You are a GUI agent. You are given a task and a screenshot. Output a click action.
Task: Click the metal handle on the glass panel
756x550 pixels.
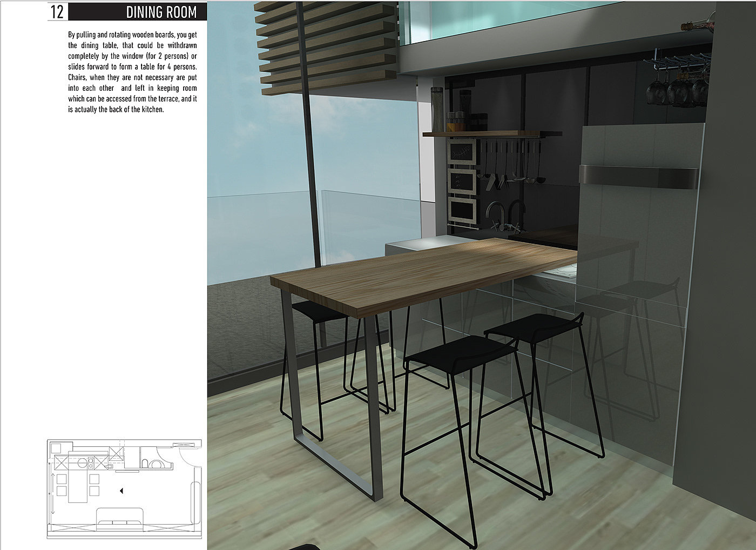tap(637, 176)
